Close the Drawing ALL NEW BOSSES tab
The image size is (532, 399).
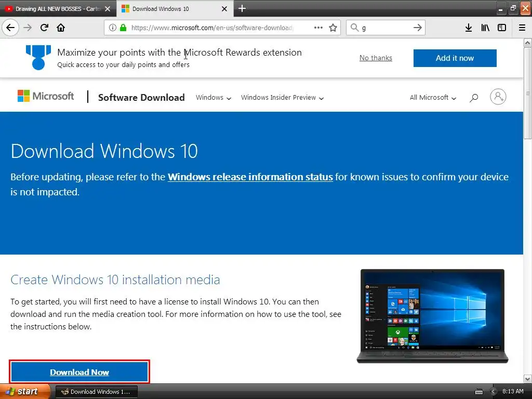coord(108,9)
